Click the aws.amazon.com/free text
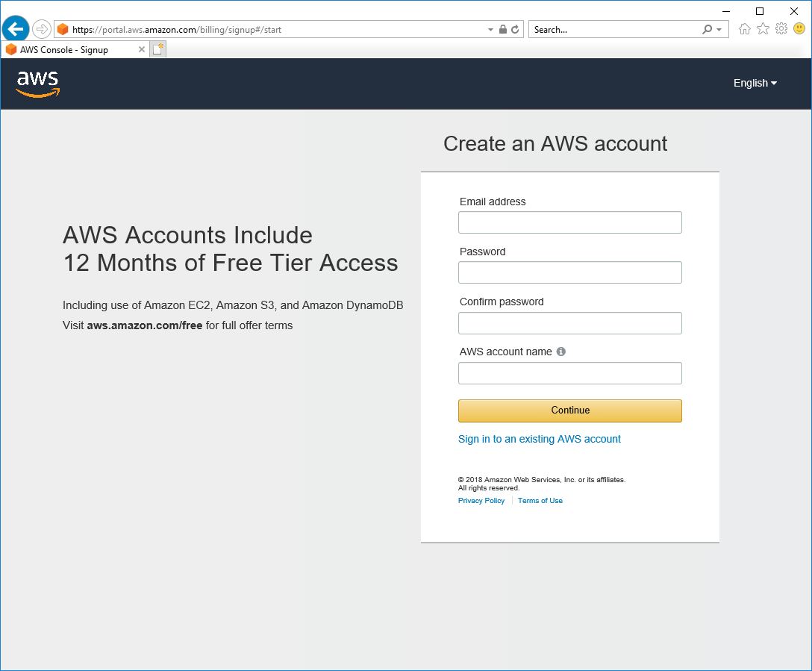The image size is (812, 671). tap(145, 325)
